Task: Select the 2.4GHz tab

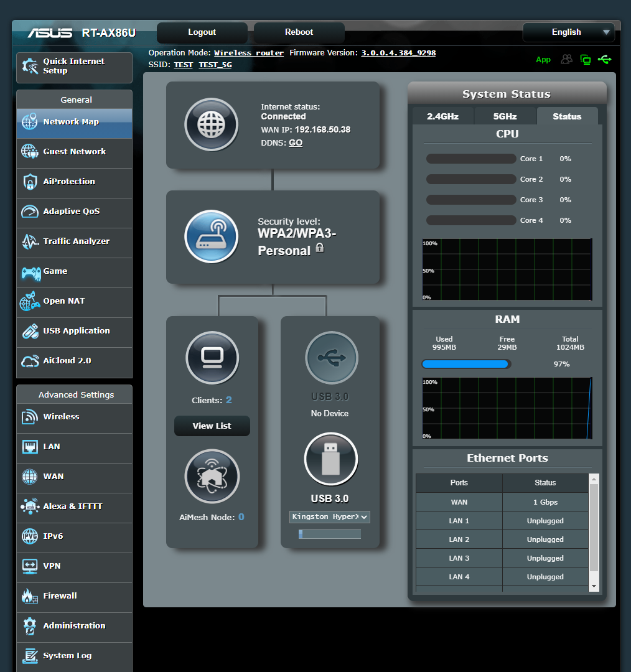Action: (x=443, y=116)
